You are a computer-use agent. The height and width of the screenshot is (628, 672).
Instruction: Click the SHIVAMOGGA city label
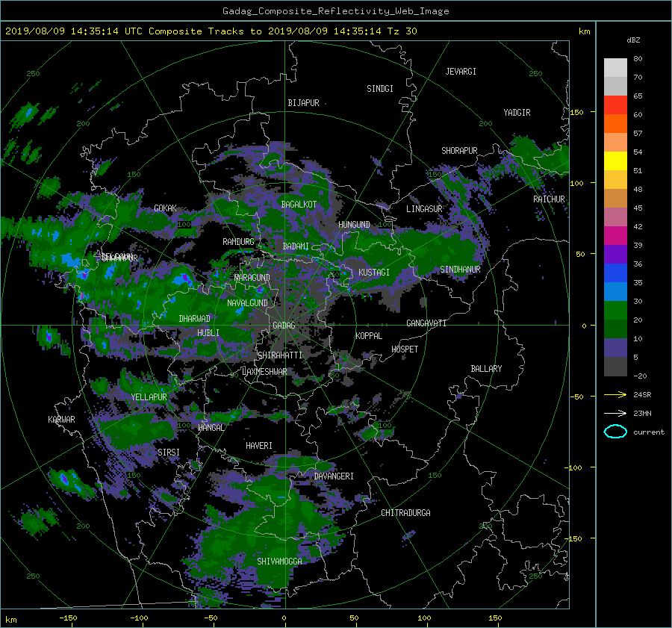(x=279, y=561)
